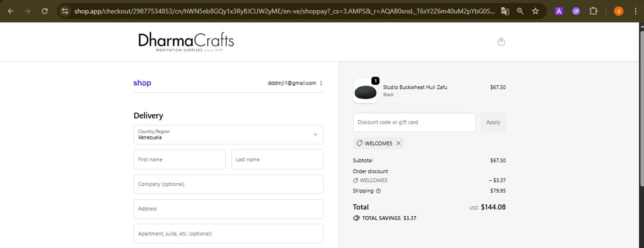The image size is (644, 248).
Task: Open the purple A extension
Action: point(559,11)
